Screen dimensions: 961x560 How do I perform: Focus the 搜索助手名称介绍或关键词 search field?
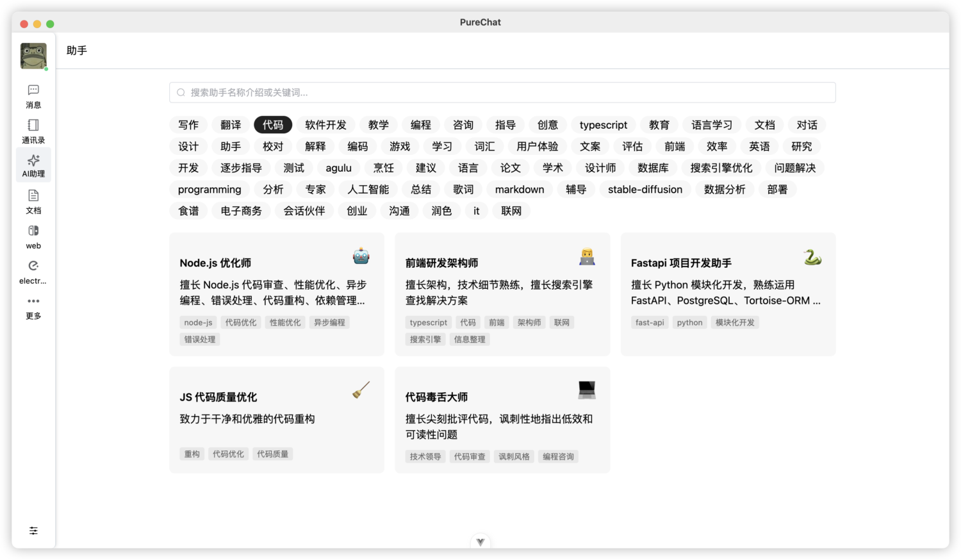click(502, 92)
